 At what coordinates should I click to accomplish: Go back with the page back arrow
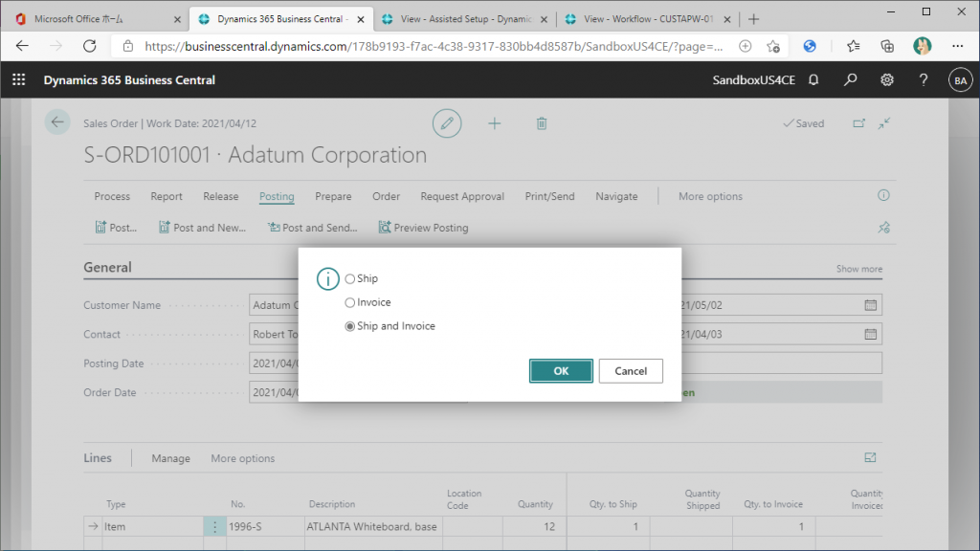(x=57, y=122)
